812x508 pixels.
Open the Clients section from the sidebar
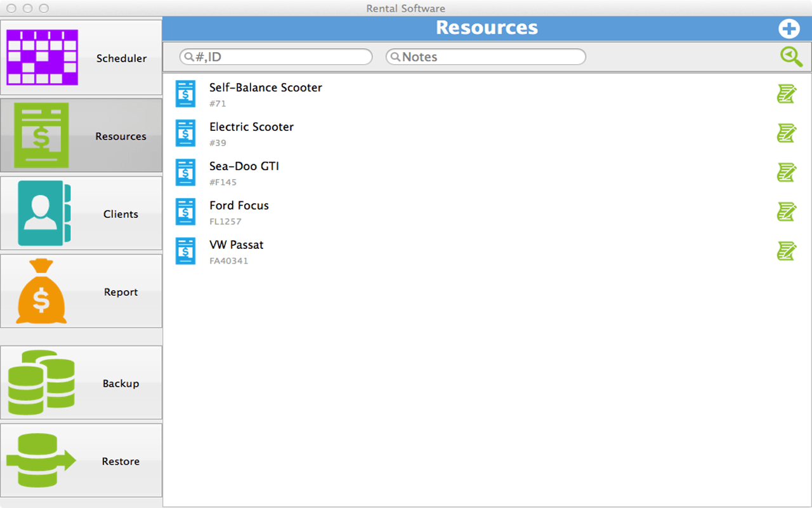coord(81,213)
